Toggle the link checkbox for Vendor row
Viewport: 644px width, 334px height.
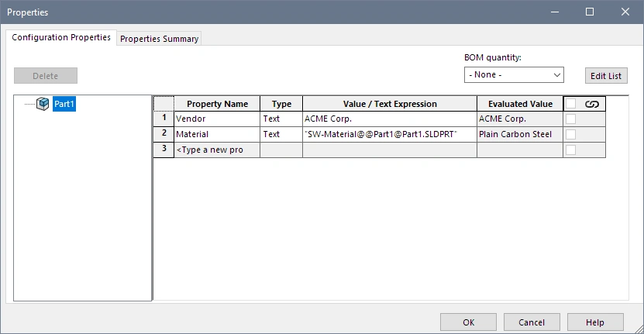point(571,119)
